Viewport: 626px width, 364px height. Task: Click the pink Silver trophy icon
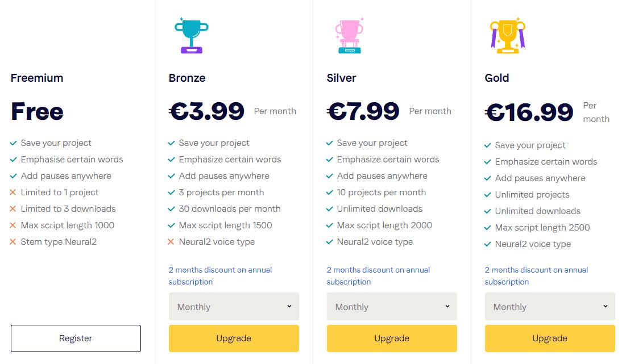[x=349, y=35]
